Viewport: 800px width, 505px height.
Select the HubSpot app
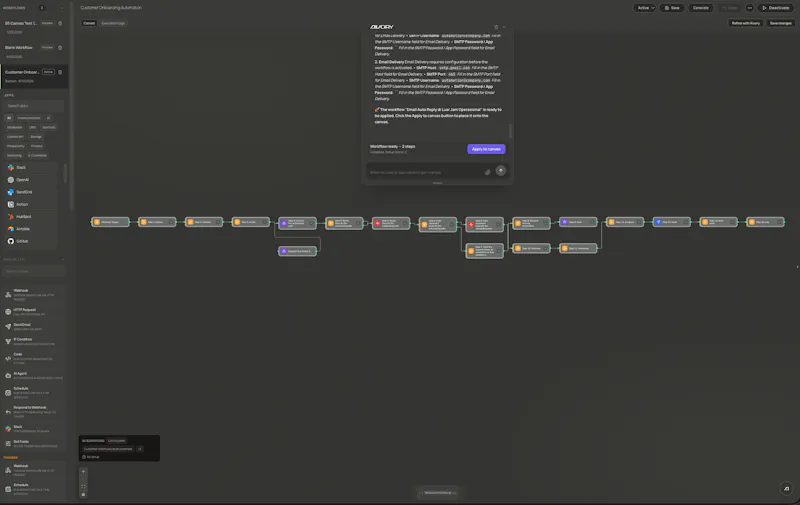pyautogui.click(x=31, y=216)
